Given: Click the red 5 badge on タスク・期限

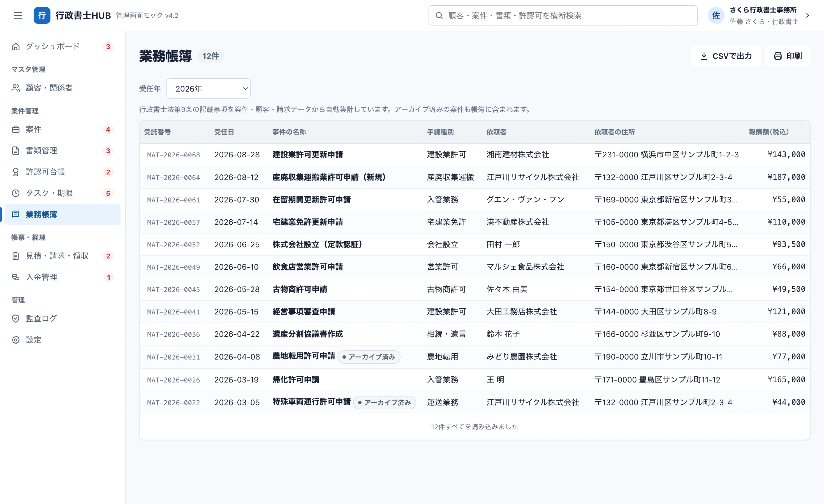Looking at the screenshot, I should click(108, 193).
